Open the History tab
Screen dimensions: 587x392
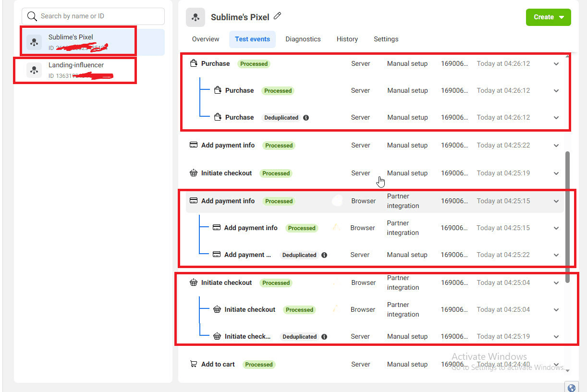tap(347, 39)
